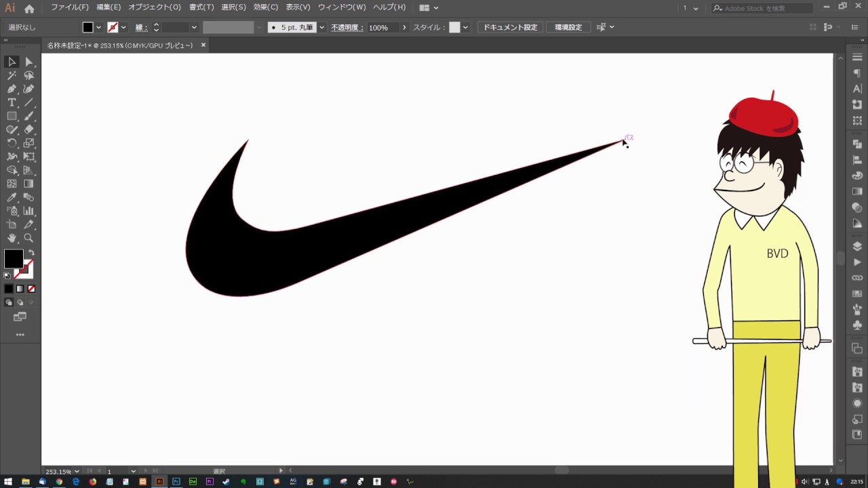Select the Eraser tool

point(28,129)
